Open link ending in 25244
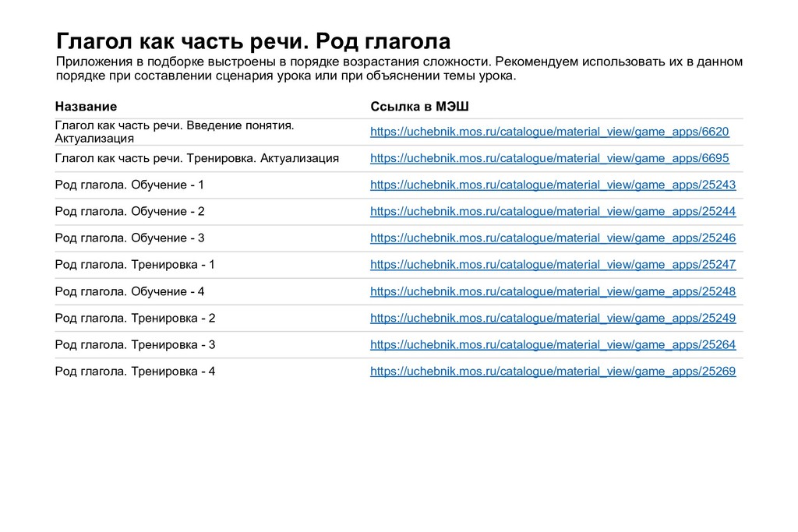Image resolution: width=798 pixels, height=532 pixels. pos(553,211)
